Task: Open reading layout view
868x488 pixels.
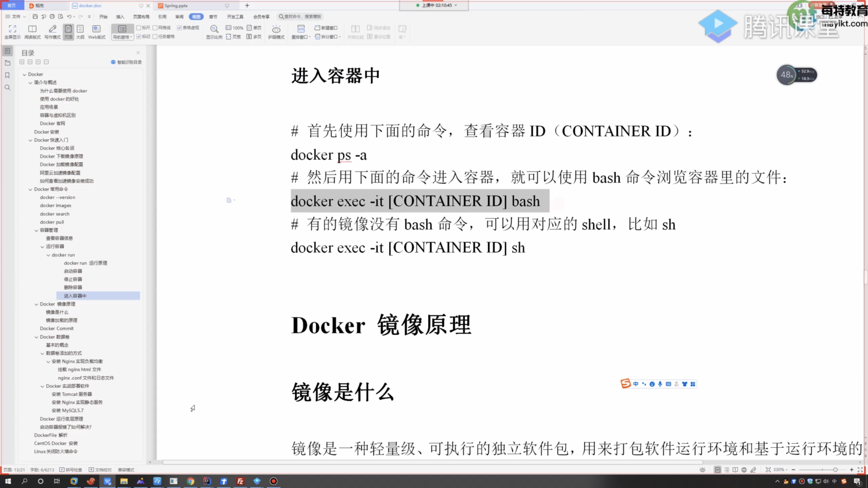Action: click(x=32, y=32)
